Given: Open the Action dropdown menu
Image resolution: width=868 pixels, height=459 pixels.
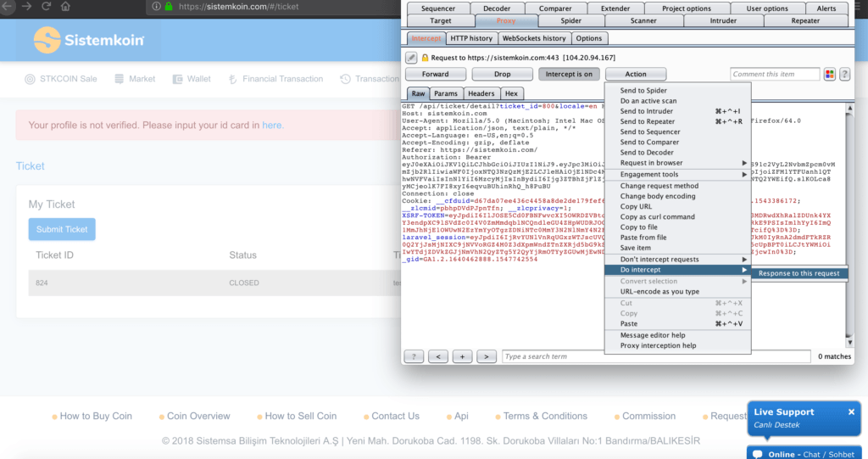Looking at the screenshot, I should click(x=636, y=75).
